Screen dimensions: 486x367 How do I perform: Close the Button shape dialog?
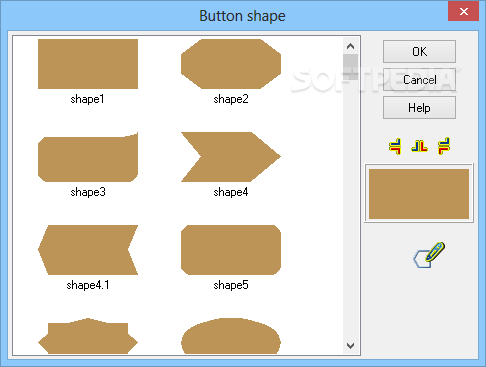pyautogui.click(x=463, y=12)
